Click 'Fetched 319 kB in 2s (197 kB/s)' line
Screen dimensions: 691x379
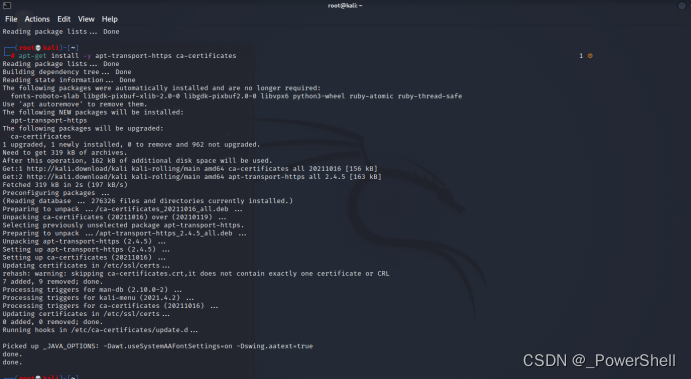pos(65,185)
